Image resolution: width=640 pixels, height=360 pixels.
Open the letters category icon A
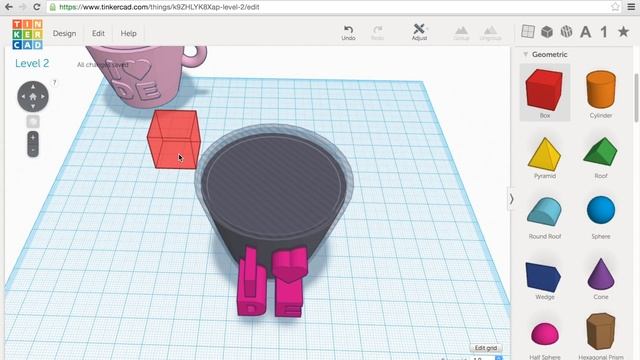(x=585, y=32)
